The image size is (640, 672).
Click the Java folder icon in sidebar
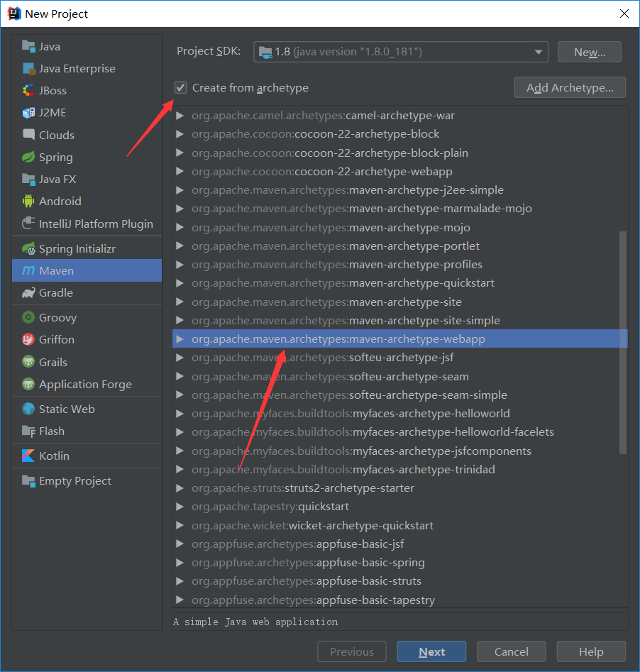pos(28,46)
